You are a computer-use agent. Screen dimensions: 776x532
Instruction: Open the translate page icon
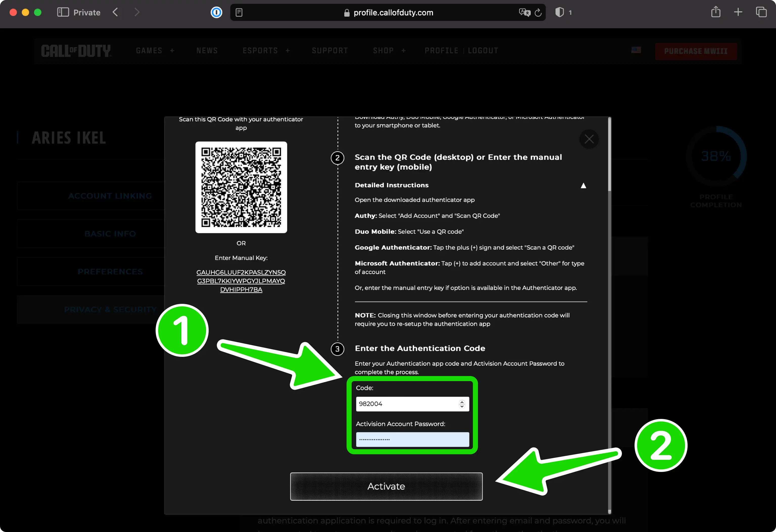(525, 13)
